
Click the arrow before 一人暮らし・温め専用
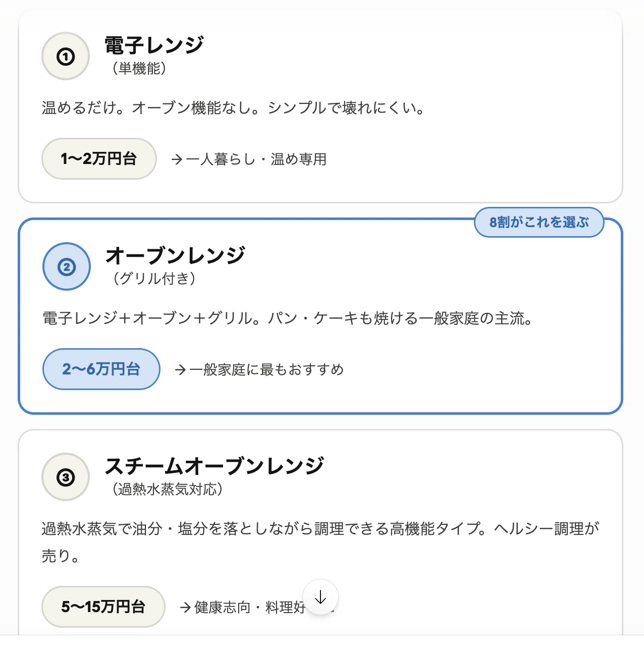[x=177, y=159]
